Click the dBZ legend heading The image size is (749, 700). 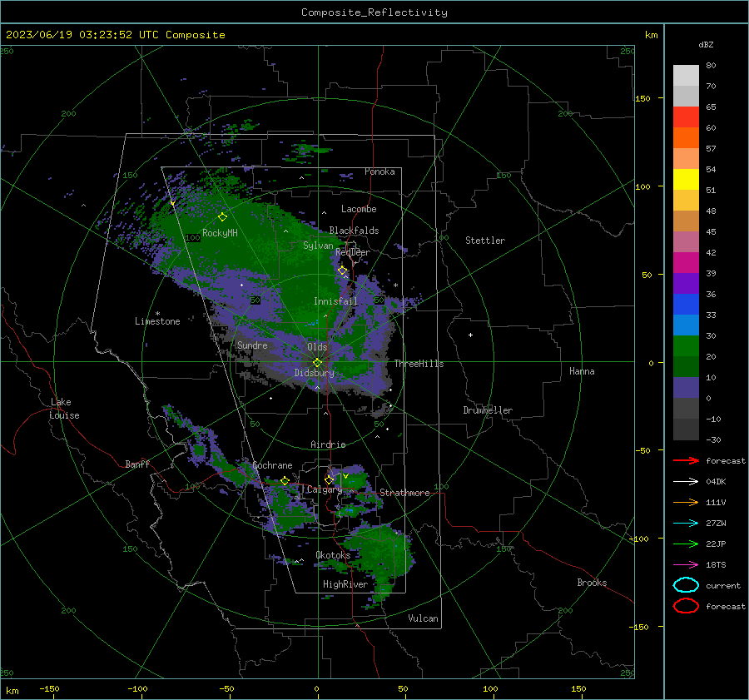click(x=706, y=45)
